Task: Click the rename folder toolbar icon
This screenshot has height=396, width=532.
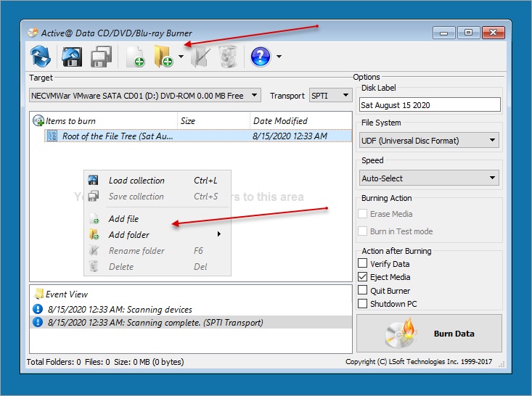Action: pyautogui.click(x=200, y=57)
